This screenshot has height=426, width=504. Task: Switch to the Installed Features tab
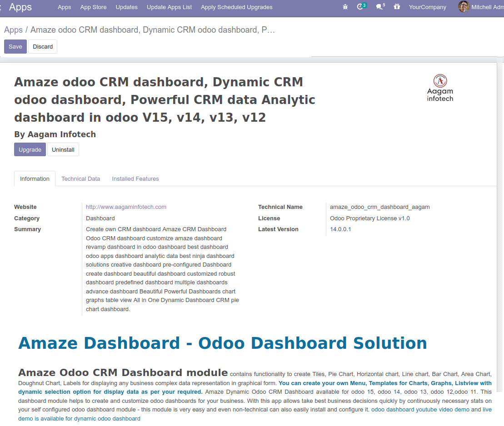pyautogui.click(x=135, y=178)
